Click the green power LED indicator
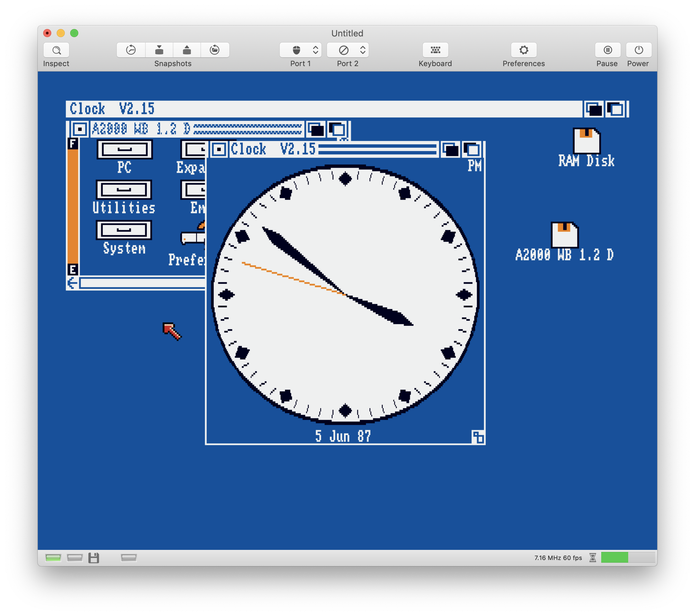The height and width of the screenshot is (616, 695). point(53,558)
